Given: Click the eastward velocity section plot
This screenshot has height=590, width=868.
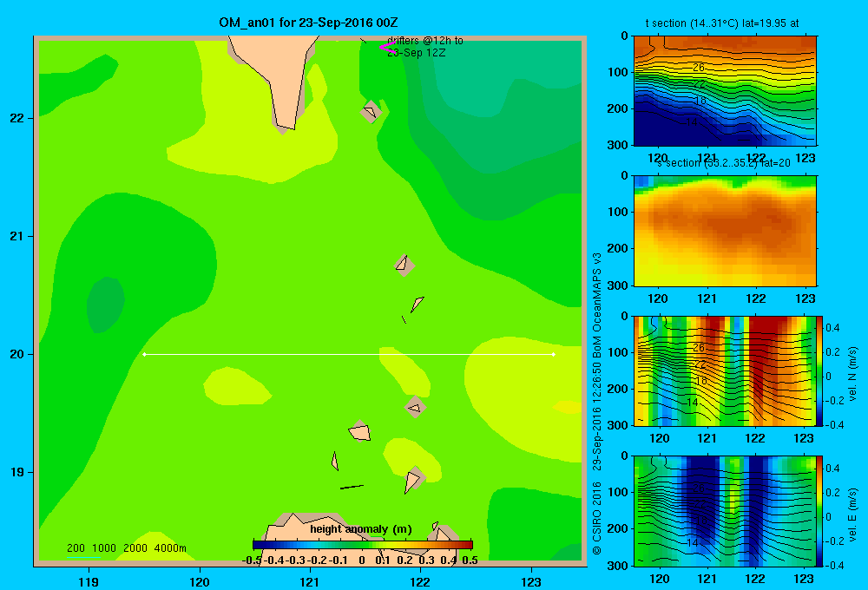Looking at the screenshot, I should pyautogui.click(x=725, y=510).
